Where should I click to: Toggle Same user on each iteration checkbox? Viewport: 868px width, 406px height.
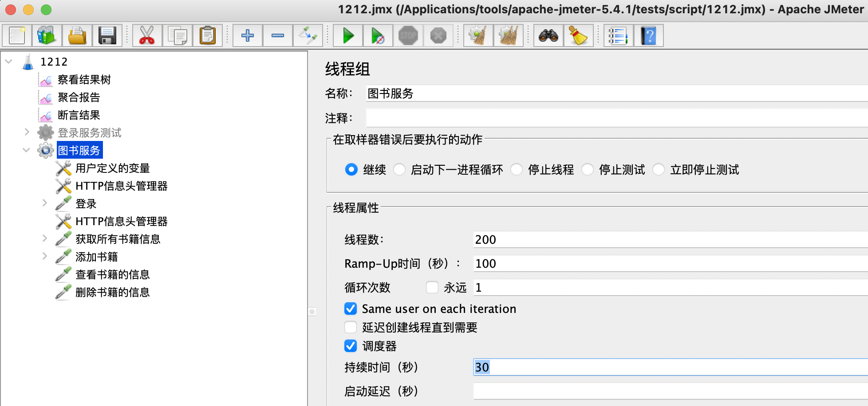[351, 308]
